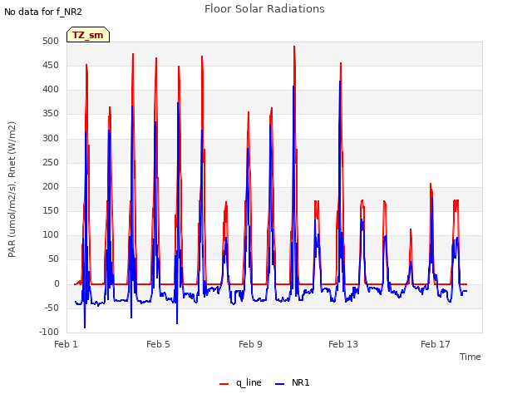The height and width of the screenshot is (399, 532).
Task: Click the 500 y-axis tick label
Action: [51, 41]
